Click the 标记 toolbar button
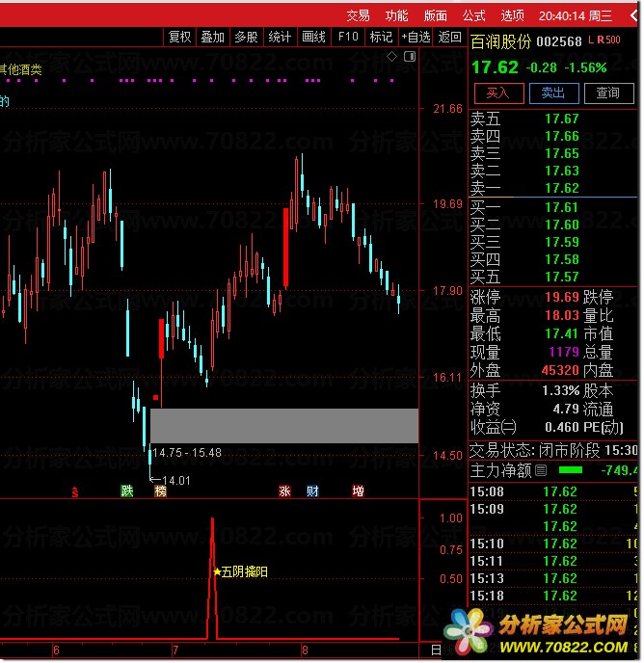Screen dimensions: 644x663 click(x=381, y=38)
